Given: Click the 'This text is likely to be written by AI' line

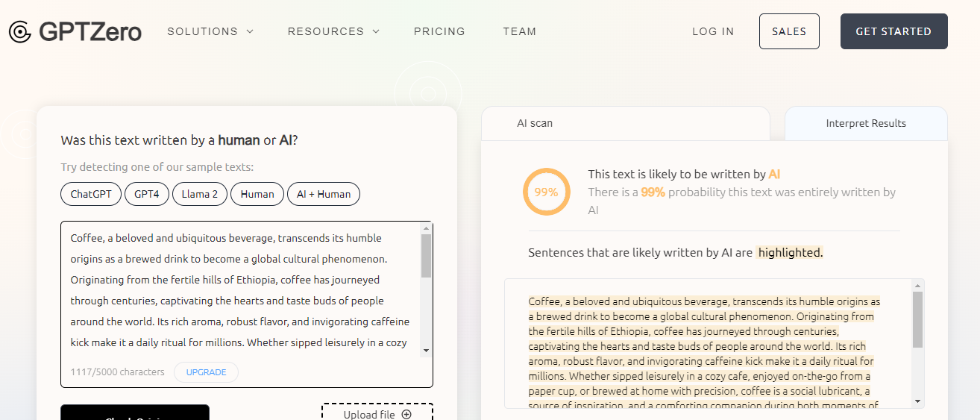Looking at the screenshot, I should tap(684, 174).
